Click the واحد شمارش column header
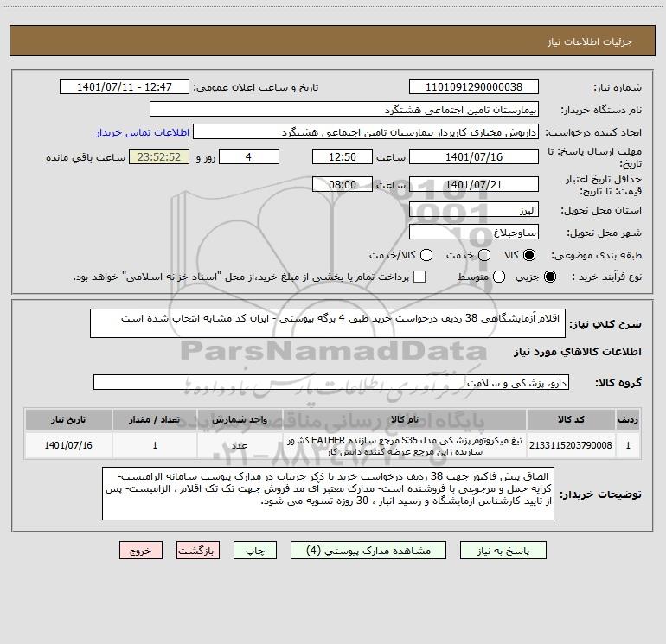Image resolution: width=666 pixels, height=644 pixels. click(240, 419)
